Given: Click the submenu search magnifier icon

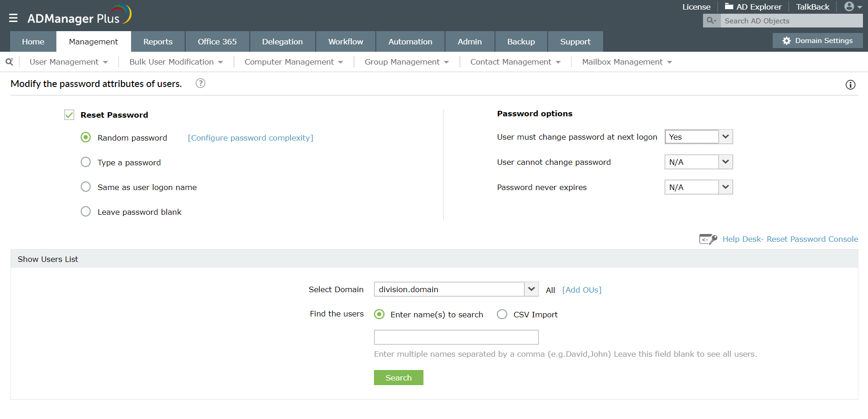Looking at the screenshot, I should 9,62.
